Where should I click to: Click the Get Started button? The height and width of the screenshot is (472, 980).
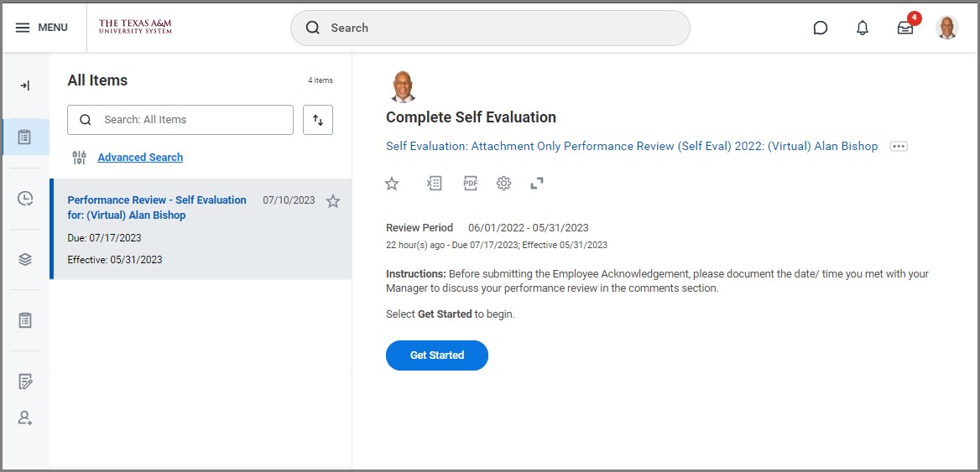coord(436,355)
